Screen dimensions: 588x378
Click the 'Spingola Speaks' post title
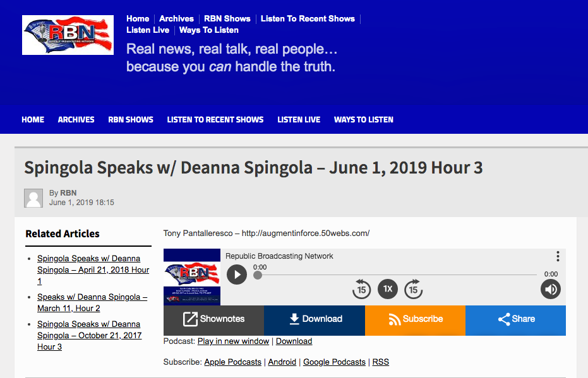253,168
